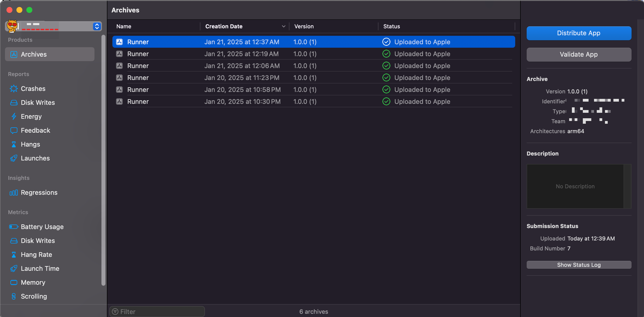Click Today at 12:39 AM uploaded time
Viewport: 644px width, 317px height.
591,238
